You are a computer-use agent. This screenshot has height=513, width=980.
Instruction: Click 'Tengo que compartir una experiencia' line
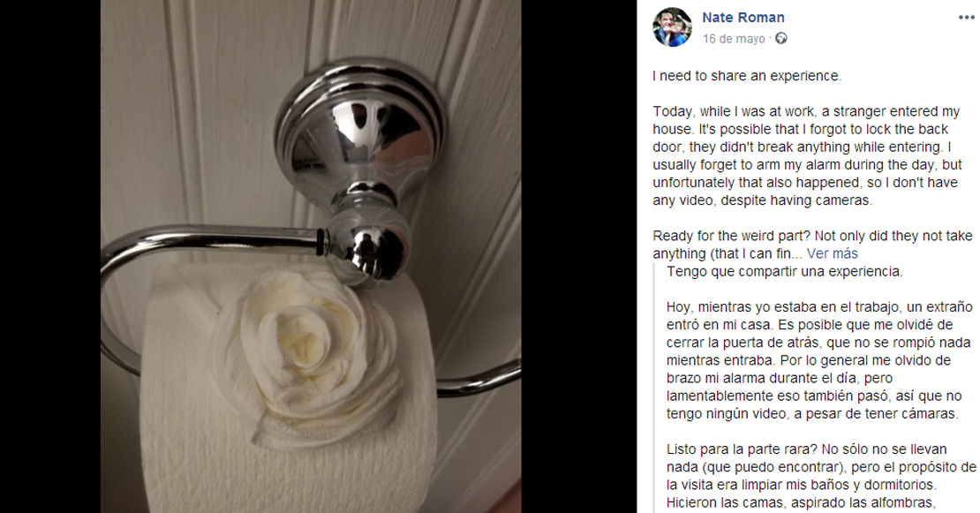784,271
